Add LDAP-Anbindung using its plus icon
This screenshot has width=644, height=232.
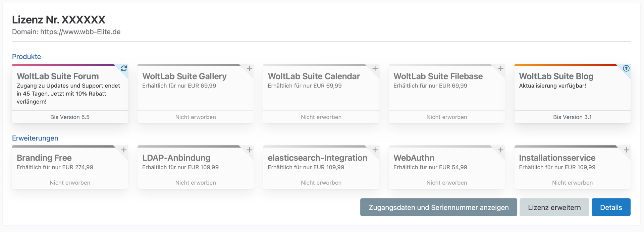click(x=250, y=150)
